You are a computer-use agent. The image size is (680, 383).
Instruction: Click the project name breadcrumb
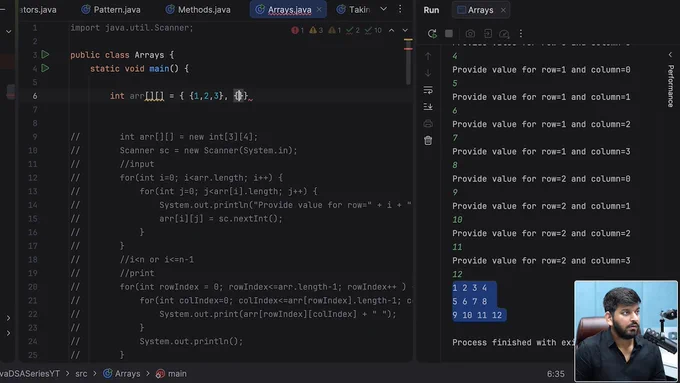point(29,373)
